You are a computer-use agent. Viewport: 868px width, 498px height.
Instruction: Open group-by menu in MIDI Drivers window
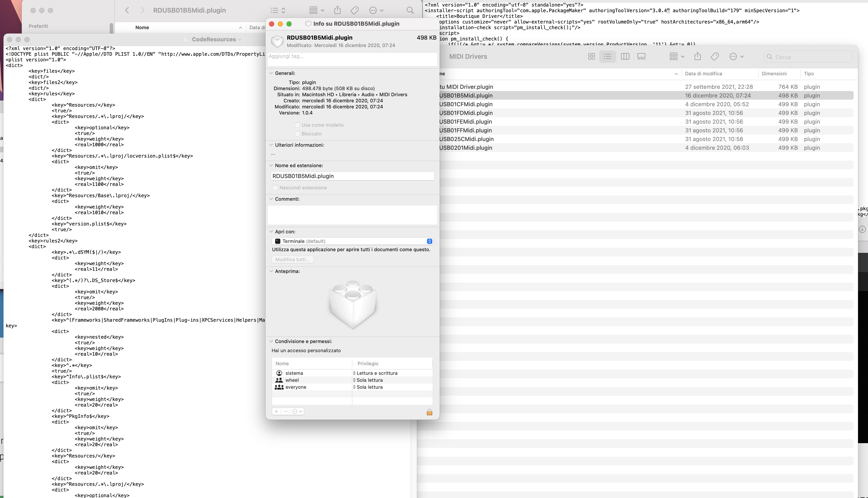tap(676, 56)
